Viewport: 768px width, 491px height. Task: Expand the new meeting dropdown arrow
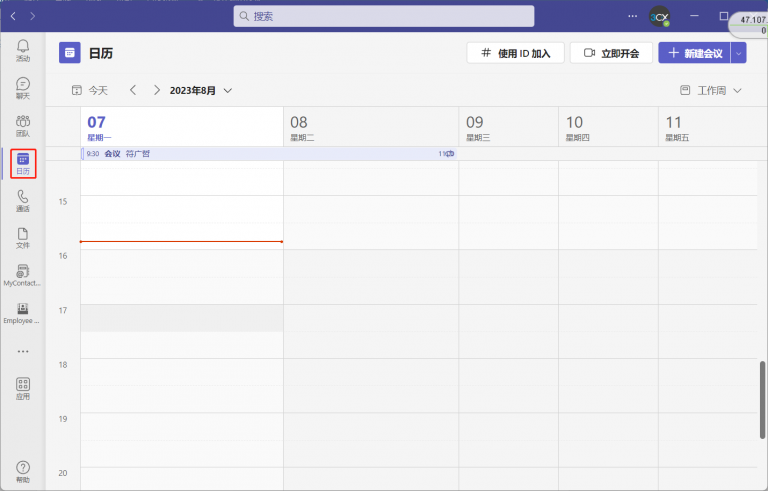pyautogui.click(x=739, y=53)
